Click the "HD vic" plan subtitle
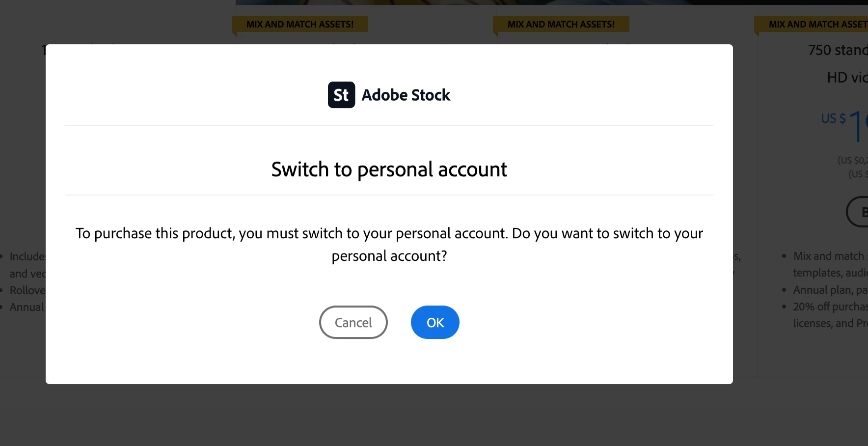Image resolution: width=868 pixels, height=446 pixels. [847, 78]
